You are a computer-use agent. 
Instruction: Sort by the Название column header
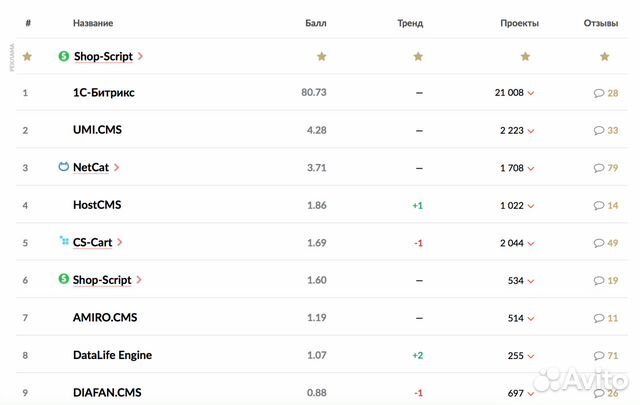(x=93, y=23)
